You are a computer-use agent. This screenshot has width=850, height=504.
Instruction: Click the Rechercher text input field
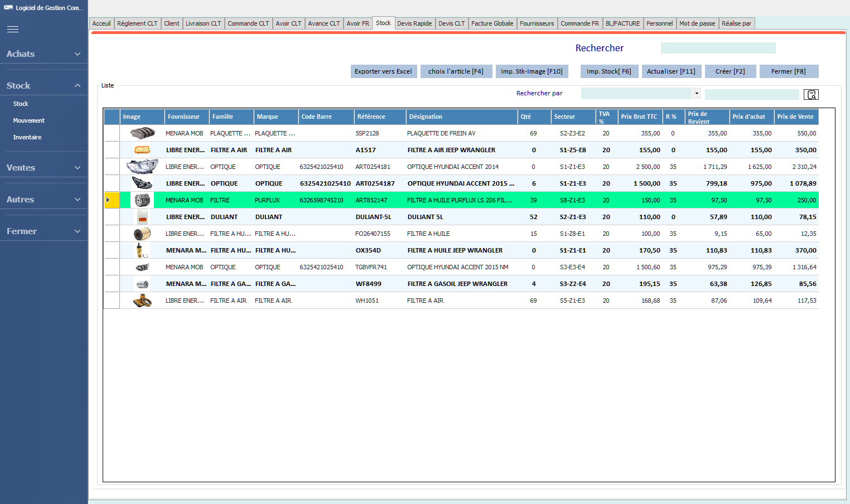(718, 48)
